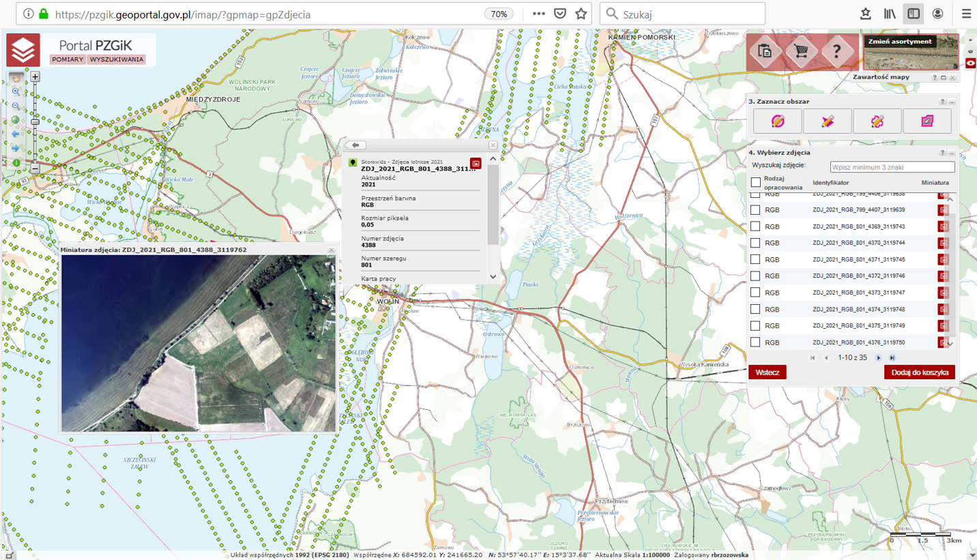
Task: Collapse the '4. Wybierz zdjęcia' panel
Action: pos(952,153)
